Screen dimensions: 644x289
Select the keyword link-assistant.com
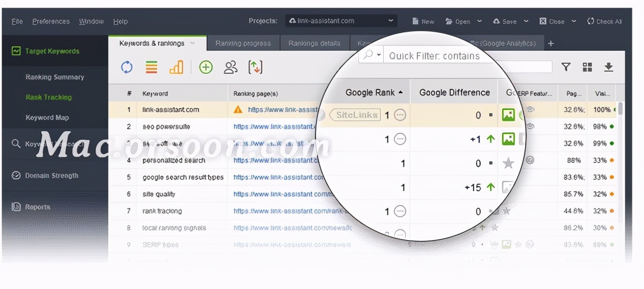(x=171, y=110)
